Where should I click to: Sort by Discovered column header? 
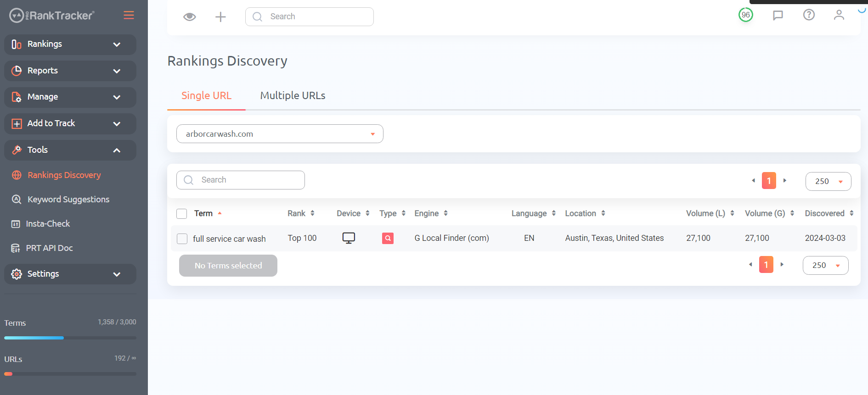pyautogui.click(x=829, y=213)
